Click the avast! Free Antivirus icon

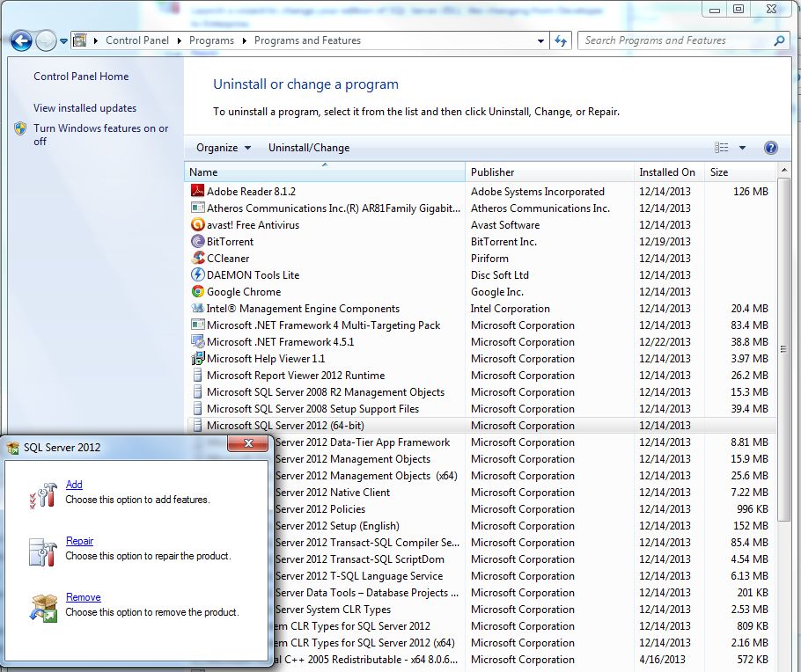pos(197,224)
